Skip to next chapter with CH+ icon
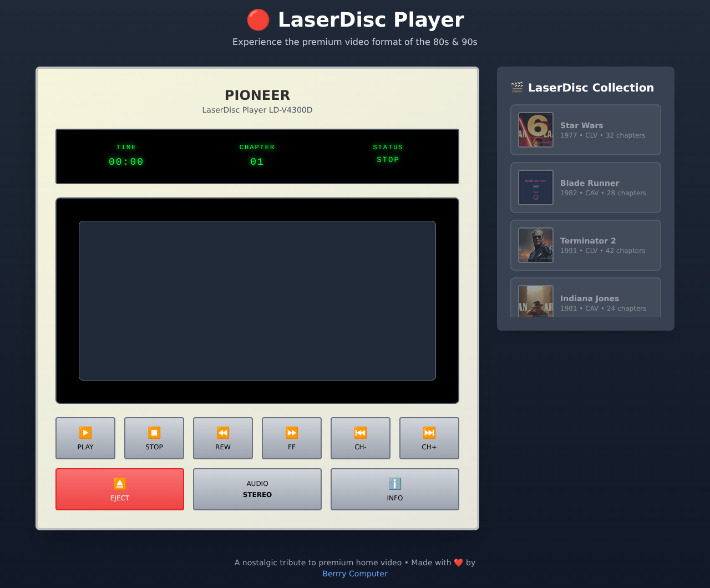 tap(429, 432)
